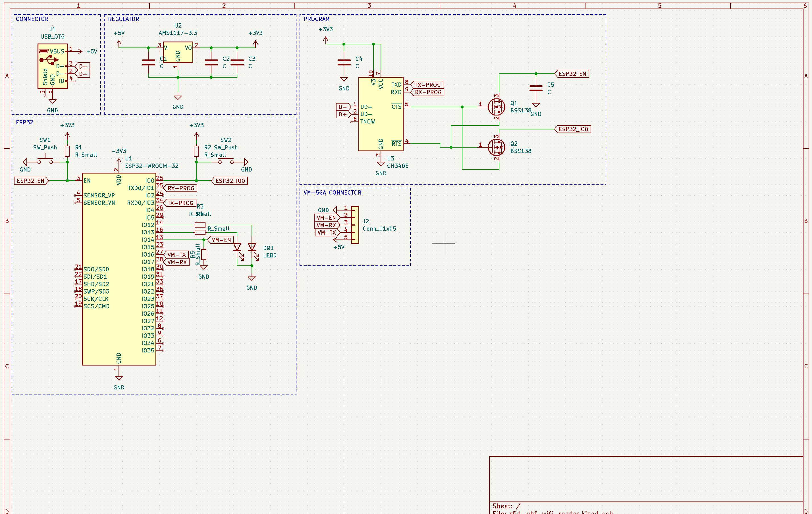Click the VM-5GA CONNECTOR title text
Screen dimensions: 812x514
pyautogui.click(x=332, y=192)
